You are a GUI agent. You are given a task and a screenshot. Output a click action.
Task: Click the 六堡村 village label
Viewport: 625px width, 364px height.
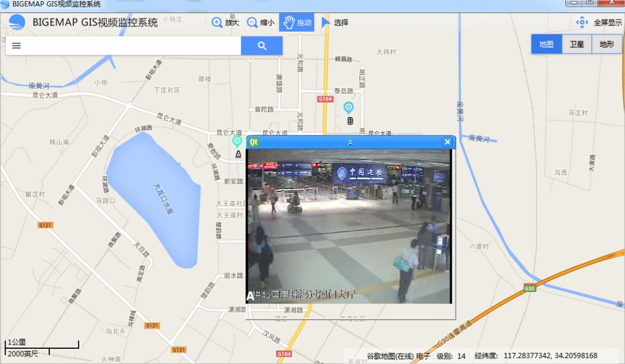479,246
